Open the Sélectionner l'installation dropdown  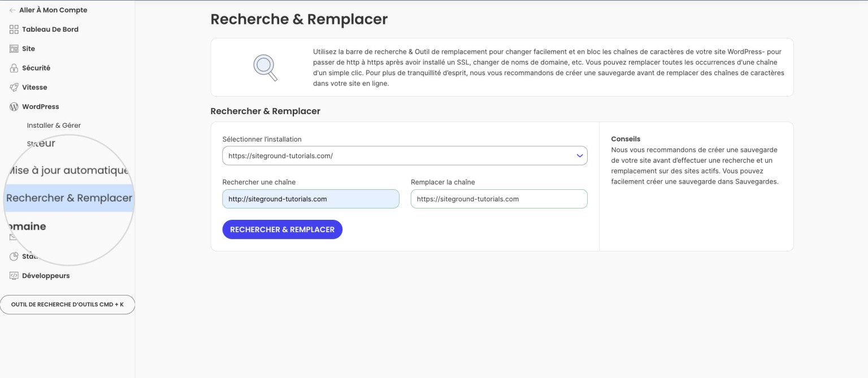pyautogui.click(x=405, y=156)
